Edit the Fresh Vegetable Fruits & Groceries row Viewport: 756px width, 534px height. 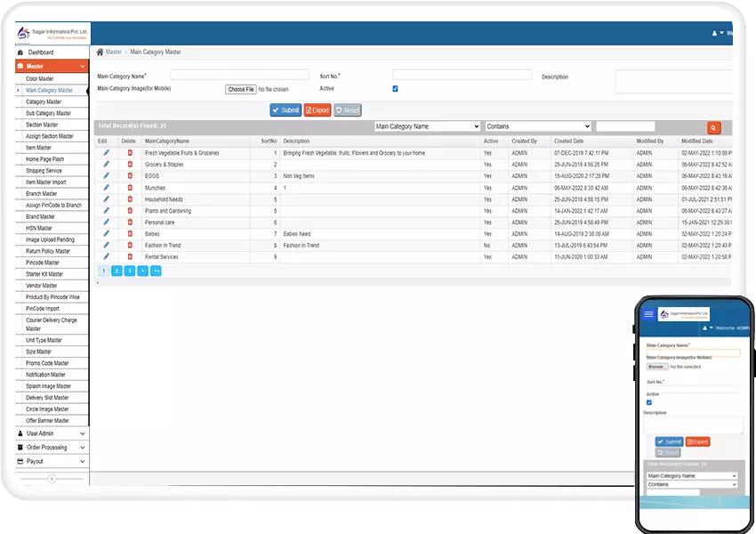pos(106,152)
